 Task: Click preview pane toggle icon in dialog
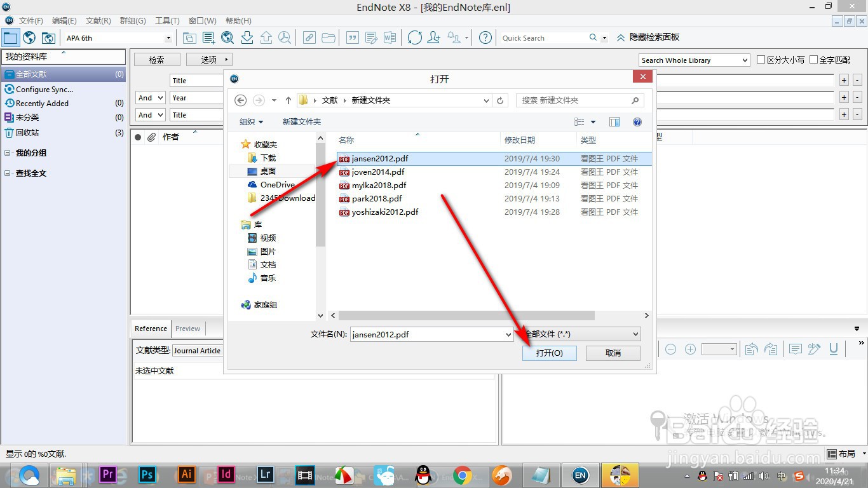(614, 121)
